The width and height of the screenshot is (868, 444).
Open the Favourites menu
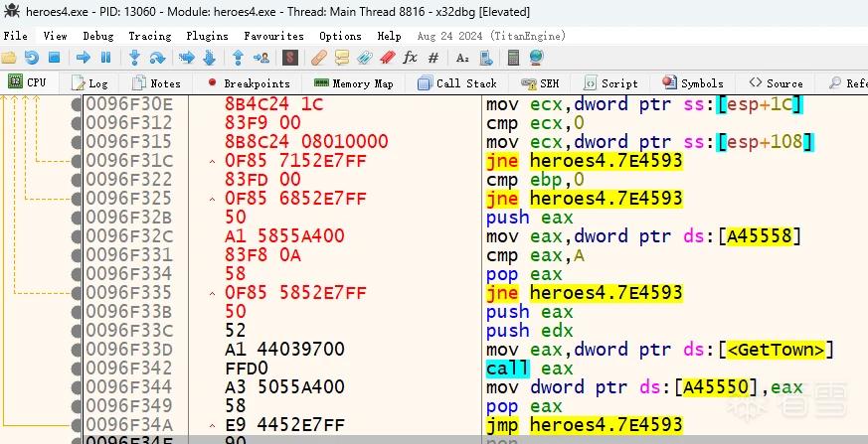pos(274,36)
